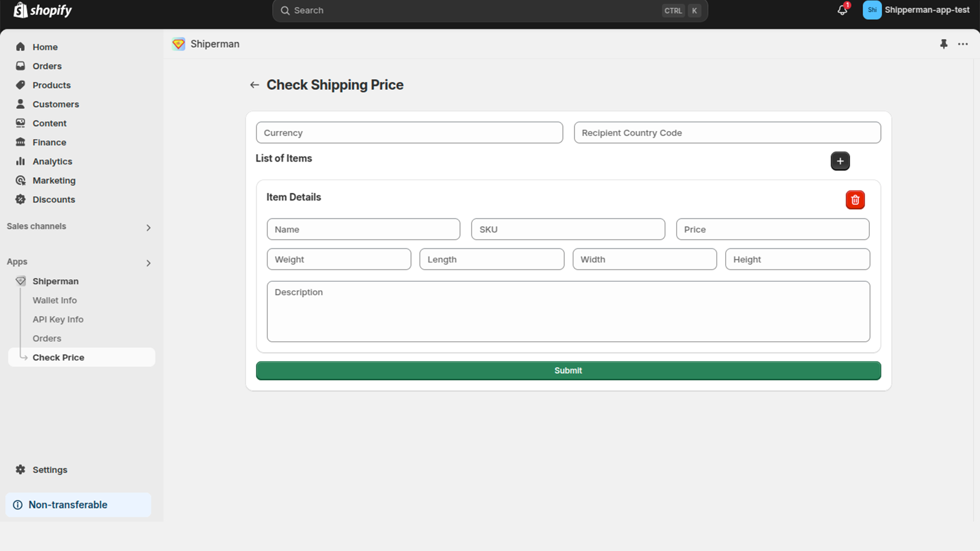This screenshot has width=980, height=551.
Task: Expand the Sales channels section
Action: [148, 228]
